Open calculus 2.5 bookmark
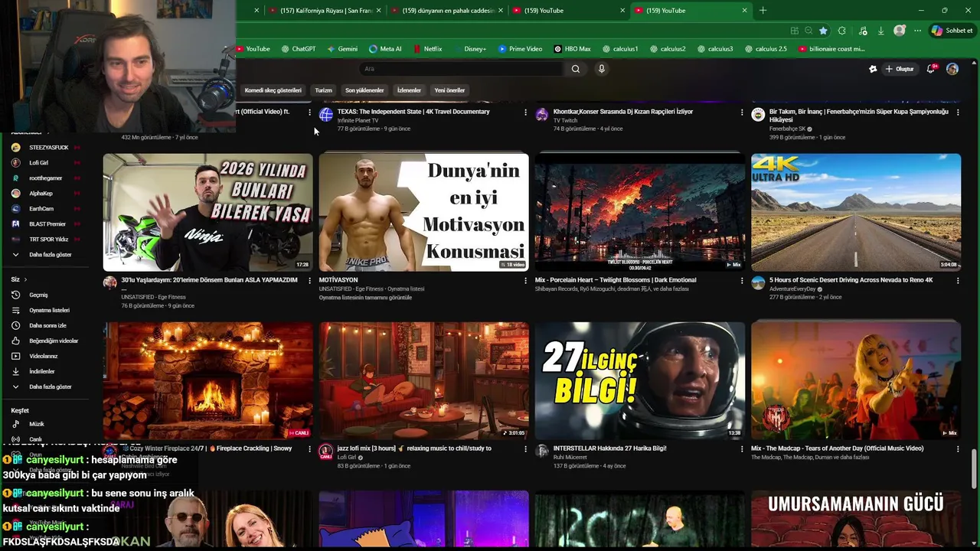 765,49
